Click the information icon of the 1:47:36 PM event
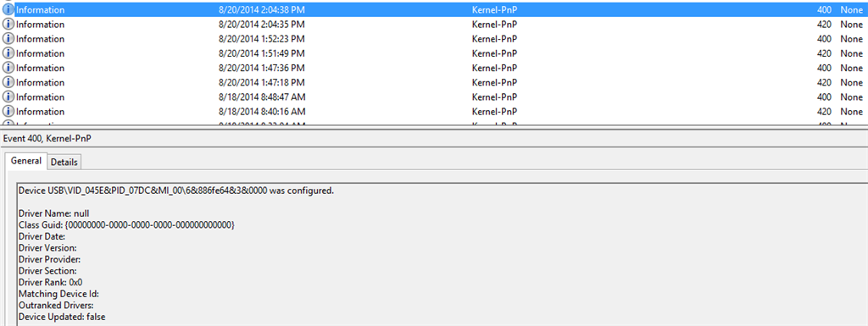Viewport: 868px width, 326px height. pyautogui.click(x=8, y=68)
